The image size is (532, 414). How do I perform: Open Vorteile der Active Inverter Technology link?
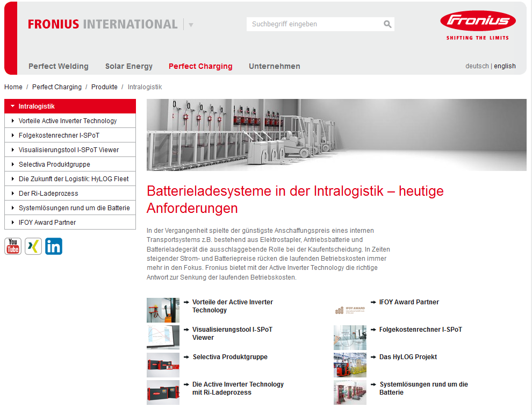tap(232, 306)
